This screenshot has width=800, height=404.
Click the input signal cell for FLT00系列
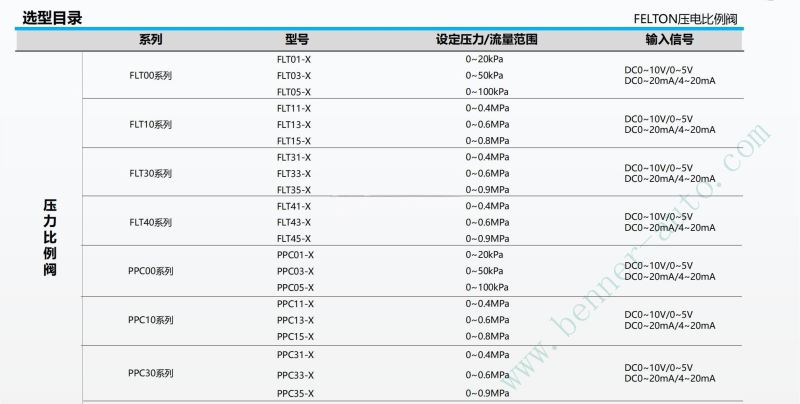click(669, 76)
